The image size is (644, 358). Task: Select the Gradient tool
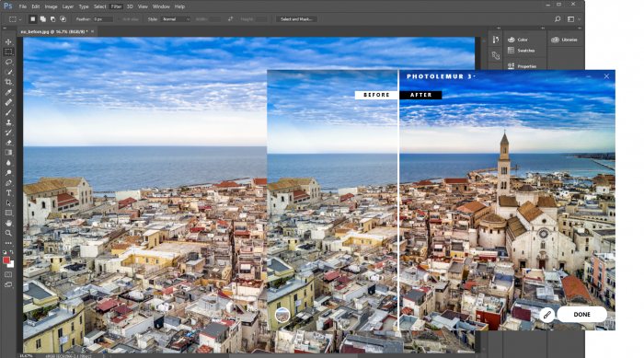(8, 153)
